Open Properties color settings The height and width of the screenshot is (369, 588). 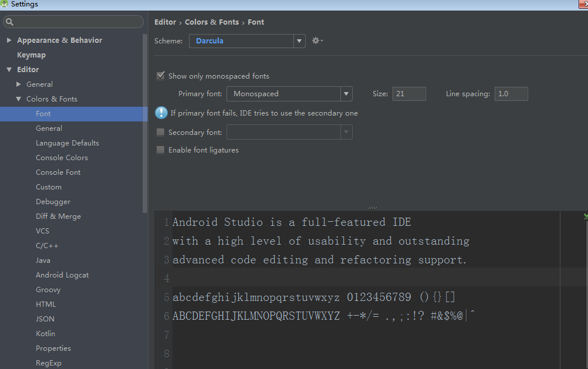[53, 348]
